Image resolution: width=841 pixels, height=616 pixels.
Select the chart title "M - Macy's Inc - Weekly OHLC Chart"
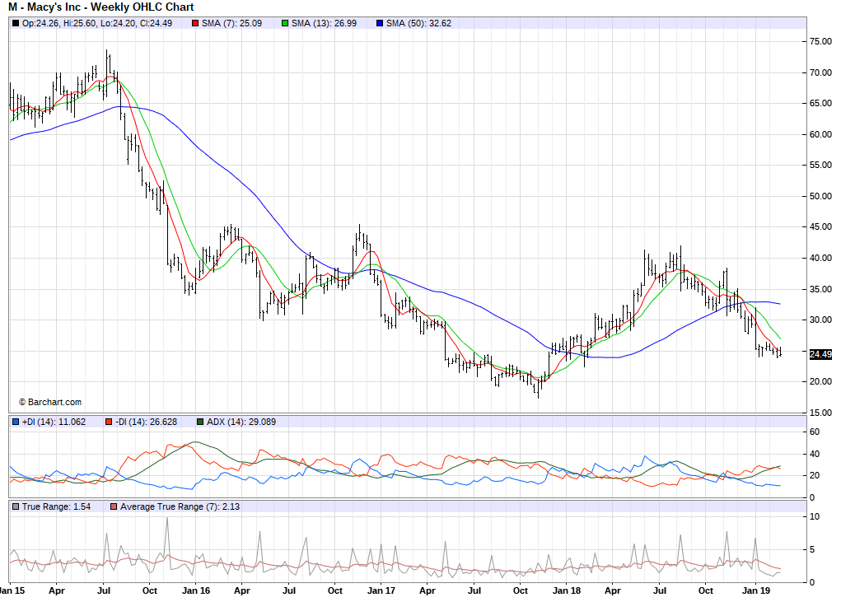[x=100, y=7]
